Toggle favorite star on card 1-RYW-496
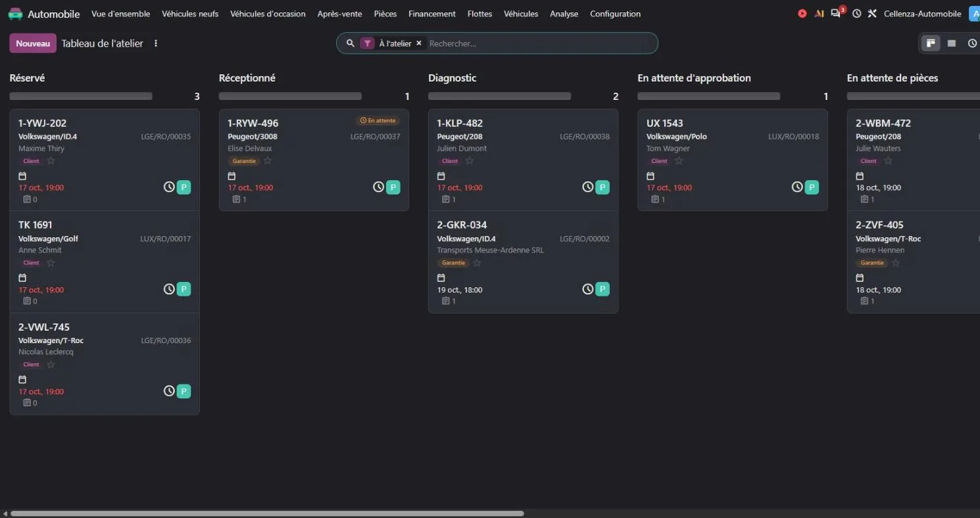 tap(268, 161)
